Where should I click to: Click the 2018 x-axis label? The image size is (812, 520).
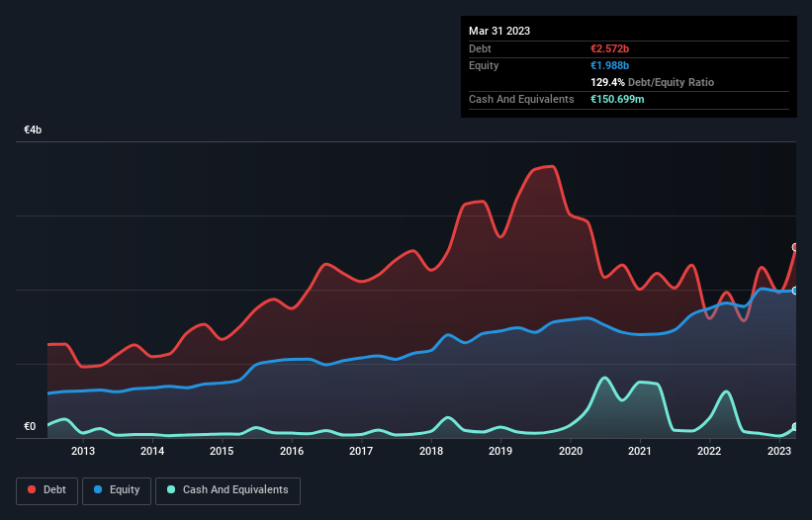click(431, 451)
